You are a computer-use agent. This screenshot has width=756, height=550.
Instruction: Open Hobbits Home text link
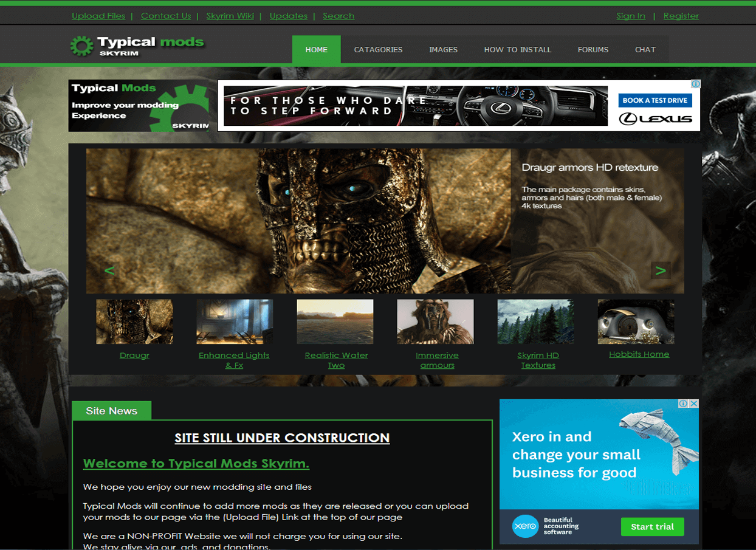click(x=639, y=354)
